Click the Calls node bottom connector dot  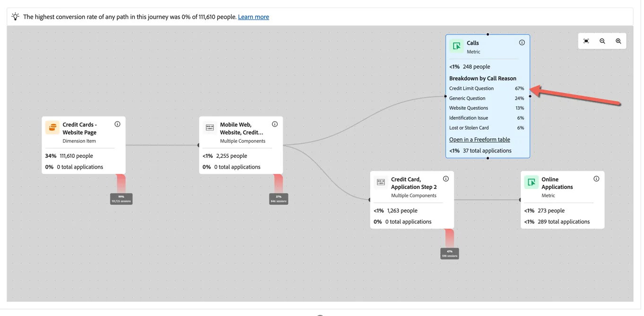point(487,158)
